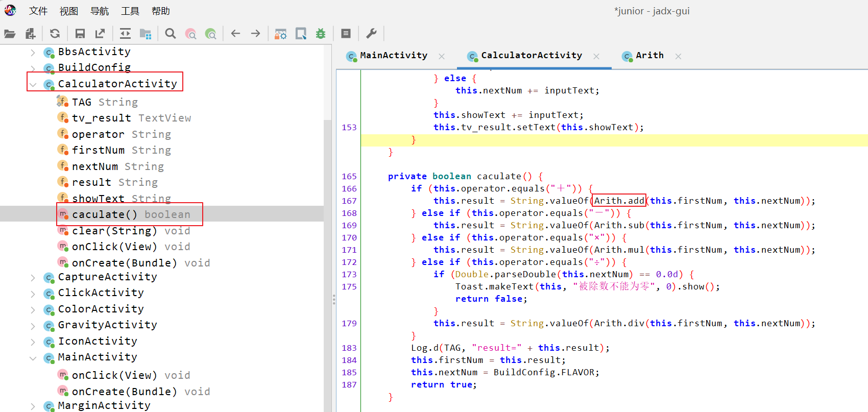
Task: Click the Add files toolbar icon
Action: coord(31,34)
